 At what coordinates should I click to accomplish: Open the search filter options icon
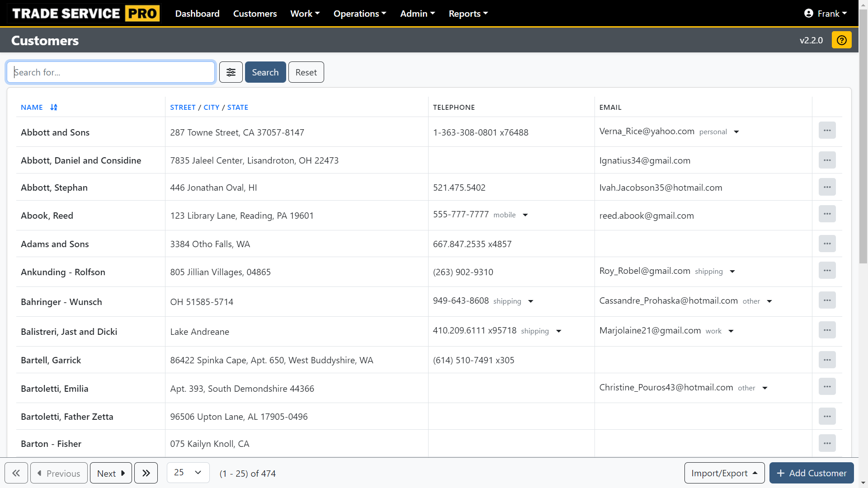(x=231, y=72)
